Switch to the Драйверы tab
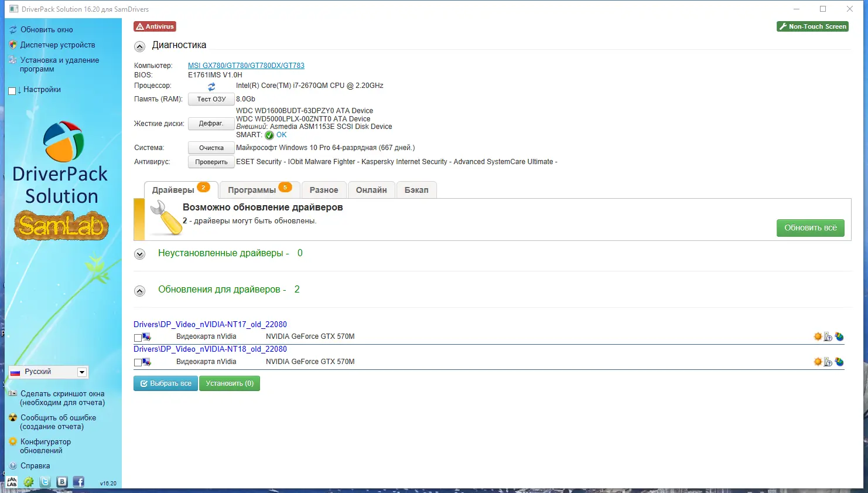This screenshot has width=868, height=493. point(181,190)
